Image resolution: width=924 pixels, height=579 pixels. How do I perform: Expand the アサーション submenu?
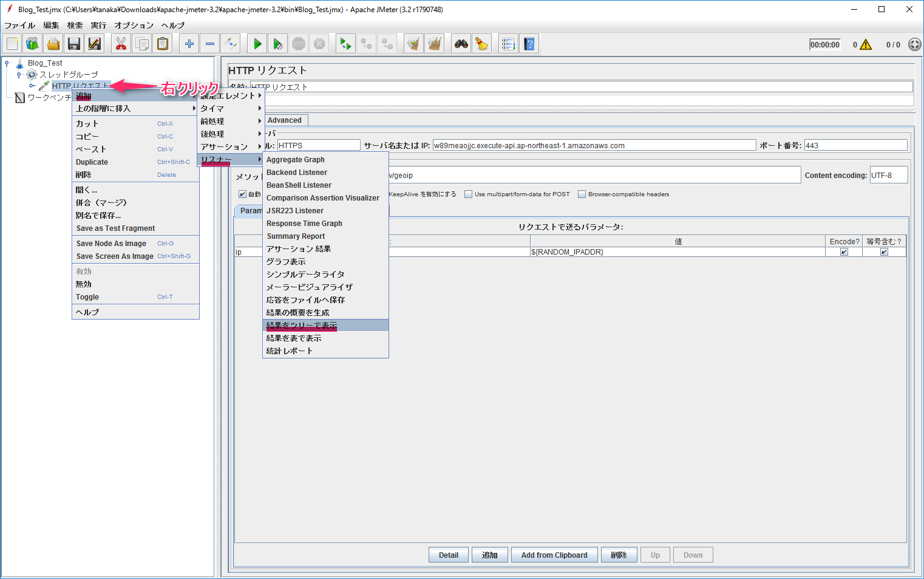(x=231, y=146)
